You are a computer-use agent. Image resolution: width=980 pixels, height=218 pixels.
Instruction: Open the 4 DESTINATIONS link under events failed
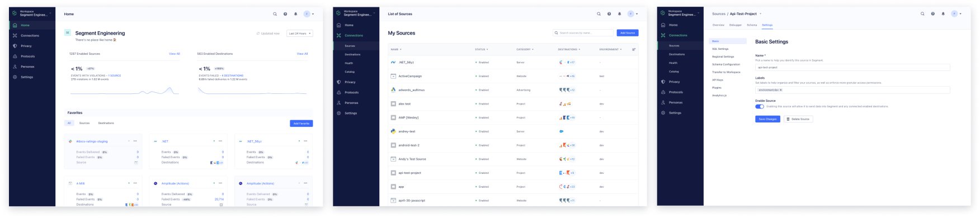tap(233, 75)
